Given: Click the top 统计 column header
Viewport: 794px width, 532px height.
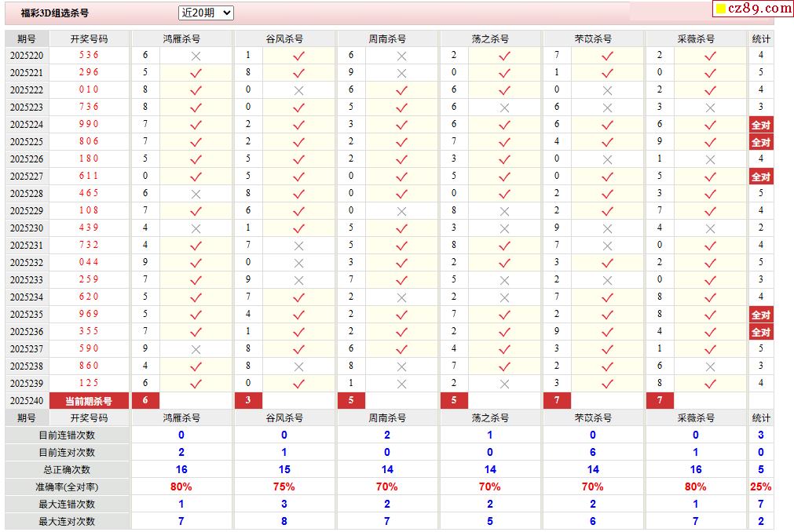Looking at the screenshot, I should click(x=761, y=39).
